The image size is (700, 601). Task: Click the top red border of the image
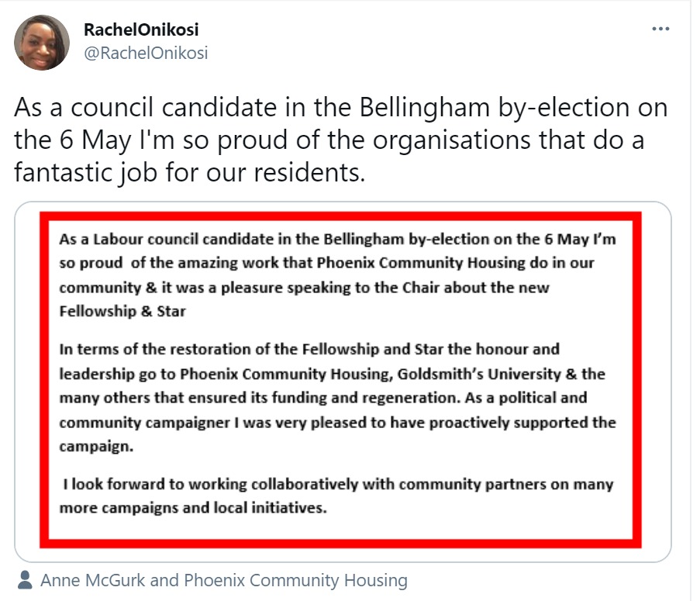tap(342, 216)
